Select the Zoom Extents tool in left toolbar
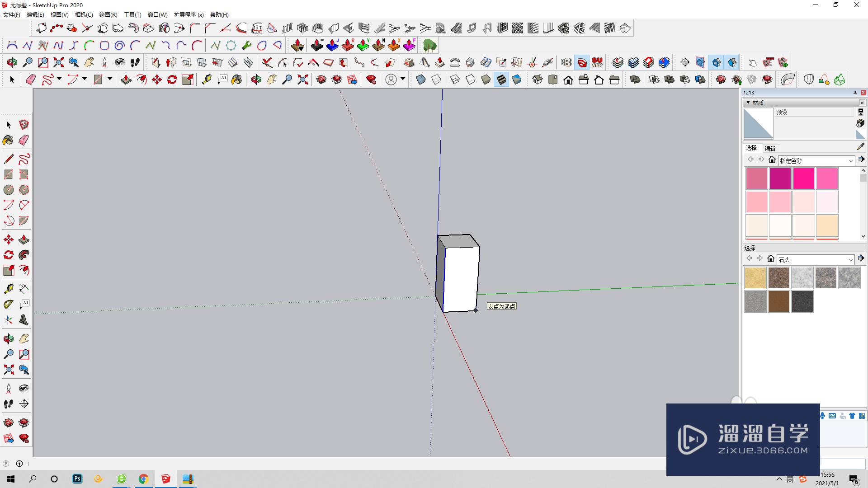This screenshot has width=868, height=488. (8, 370)
